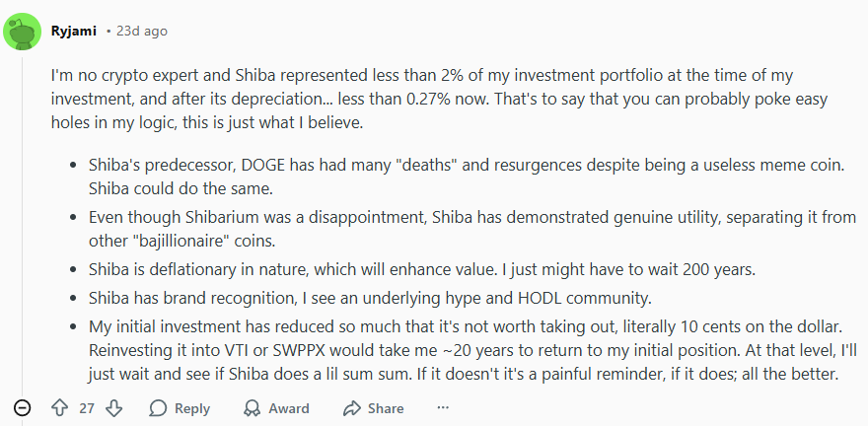Viewport: 868px width, 426px height.
Task: Upvote the comment by Ryjami
Action: pyautogui.click(x=59, y=408)
